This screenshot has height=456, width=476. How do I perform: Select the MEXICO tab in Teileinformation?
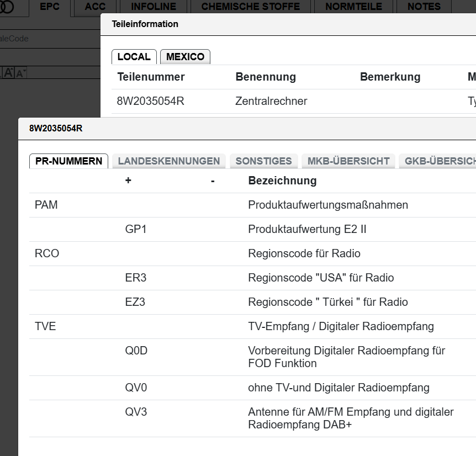(185, 57)
